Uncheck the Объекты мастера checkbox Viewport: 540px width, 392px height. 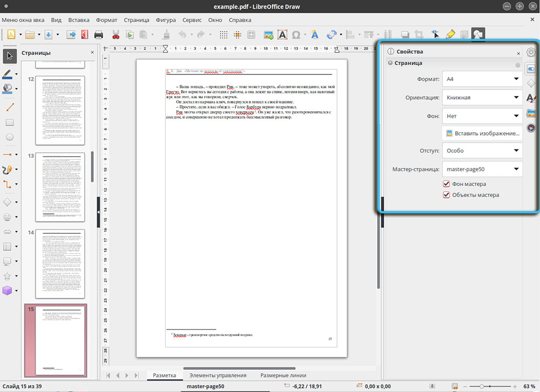pyautogui.click(x=447, y=195)
